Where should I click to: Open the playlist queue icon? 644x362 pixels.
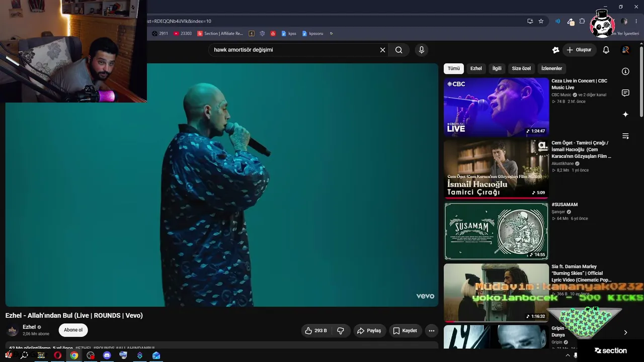[x=625, y=136]
